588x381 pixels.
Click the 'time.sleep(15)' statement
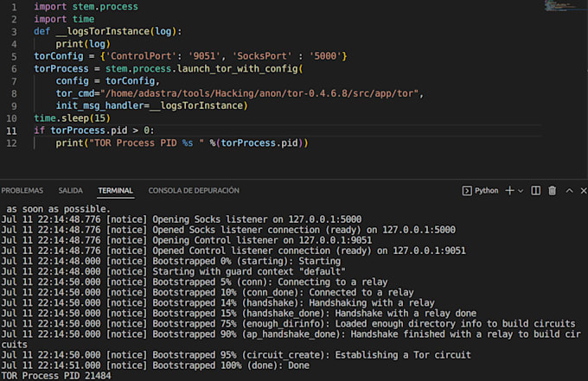point(73,118)
